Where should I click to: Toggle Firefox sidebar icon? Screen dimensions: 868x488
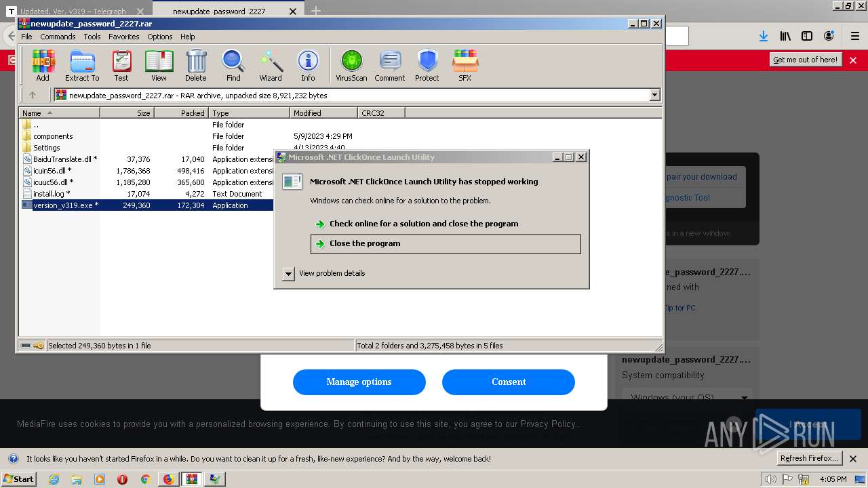click(x=807, y=36)
